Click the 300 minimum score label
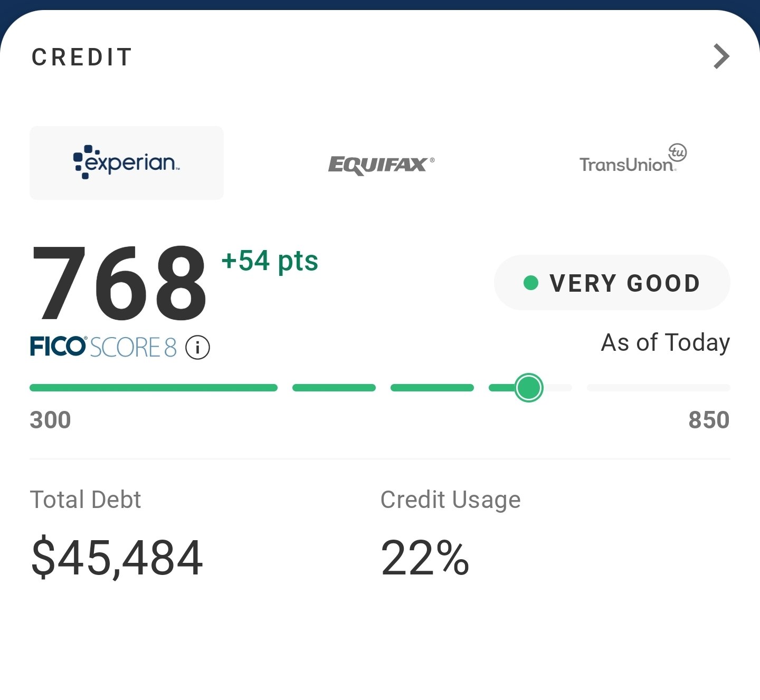 point(50,420)
